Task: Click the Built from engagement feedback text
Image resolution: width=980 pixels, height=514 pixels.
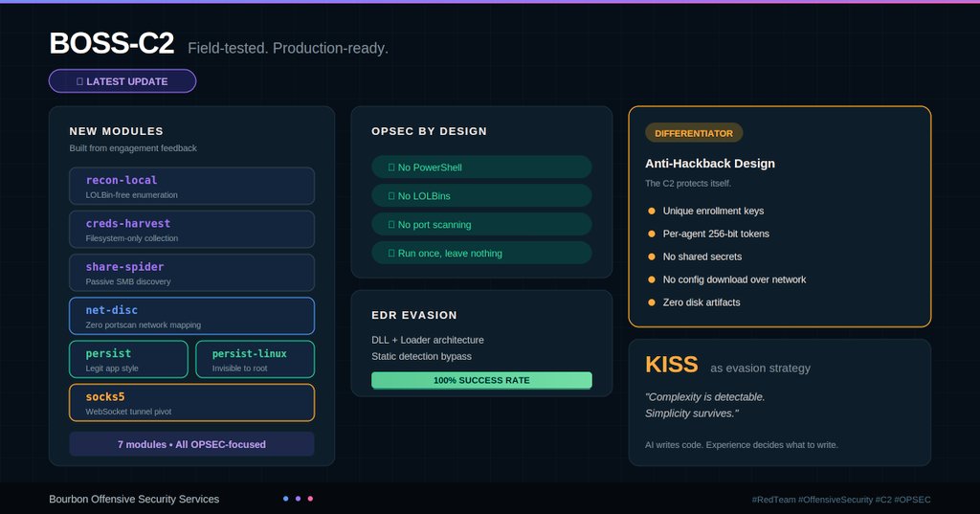Action: pyautogui.click(x=133, y=148)
